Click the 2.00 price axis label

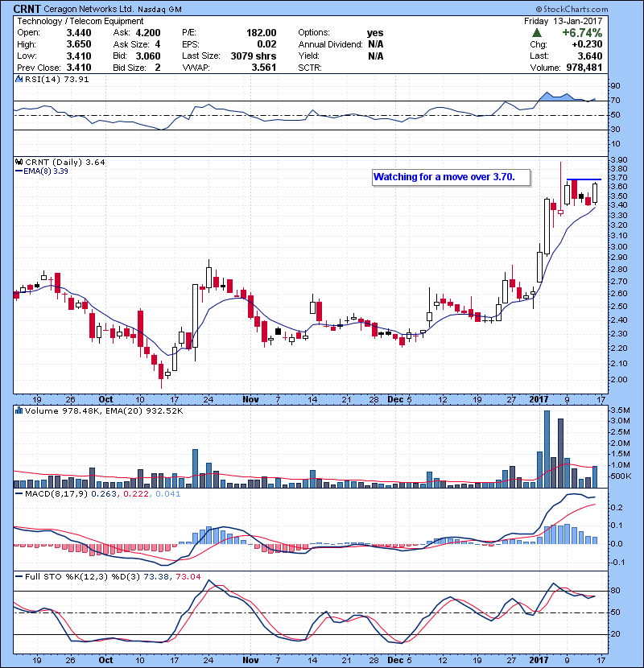click(x=619, y=380)
